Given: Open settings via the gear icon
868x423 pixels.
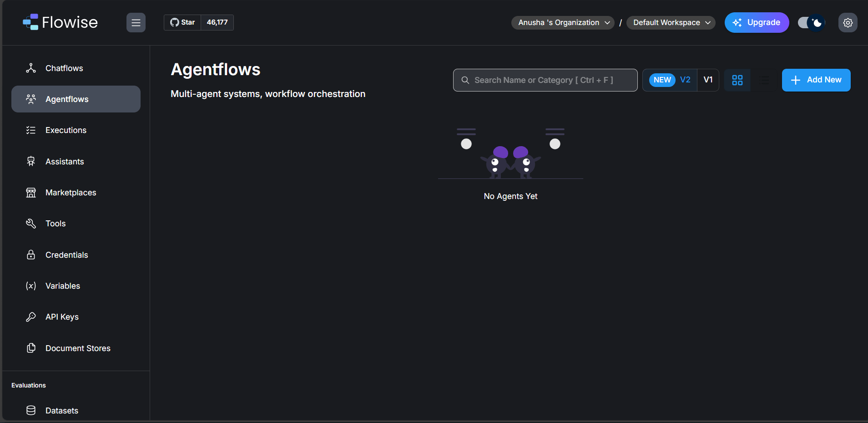Looking at the screenshot, I should (848, 23).
